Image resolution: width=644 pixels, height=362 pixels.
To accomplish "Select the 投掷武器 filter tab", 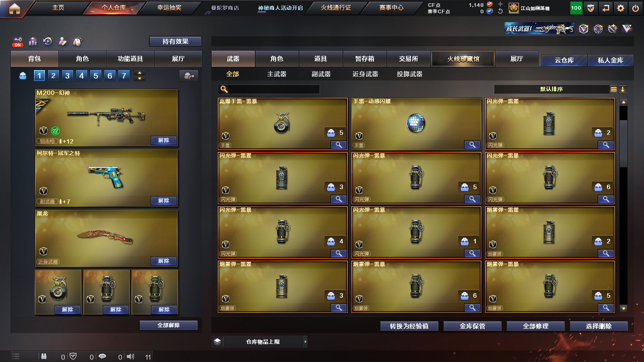I will point(409,74).
